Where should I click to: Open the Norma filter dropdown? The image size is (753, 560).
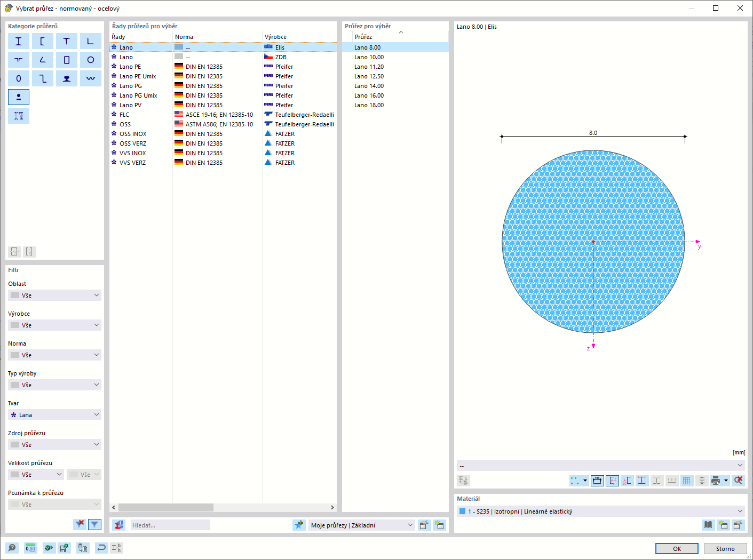click(x=54, y=355)
